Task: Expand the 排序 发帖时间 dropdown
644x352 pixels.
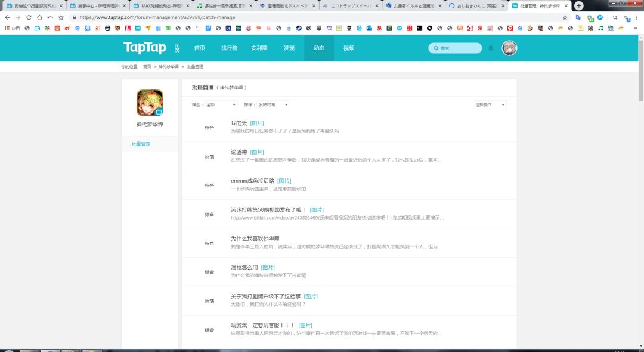Action: click(x=273, y=105)
